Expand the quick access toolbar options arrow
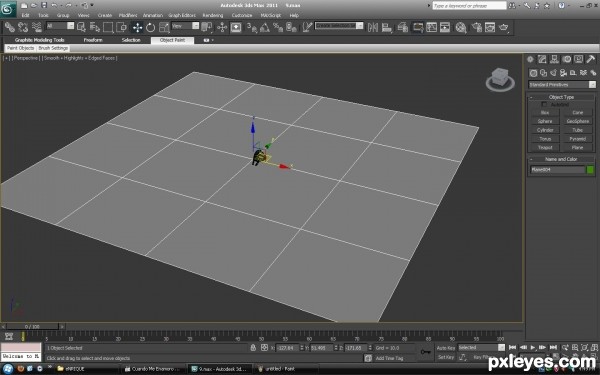This screenshot has width=600, height=375. [x=92, y=5]
